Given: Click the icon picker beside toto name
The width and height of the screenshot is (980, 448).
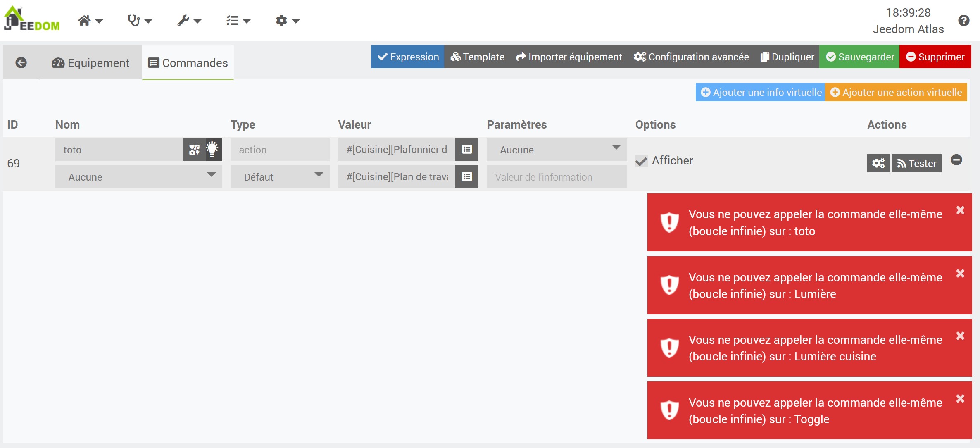Looking at the screenshot, I should click(194, 150).
